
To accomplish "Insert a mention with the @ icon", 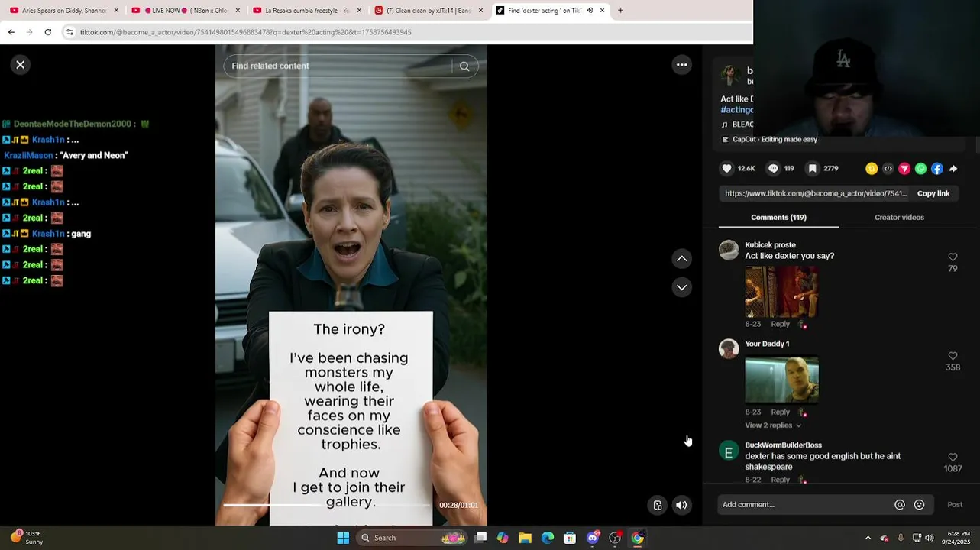I will 900,505.
